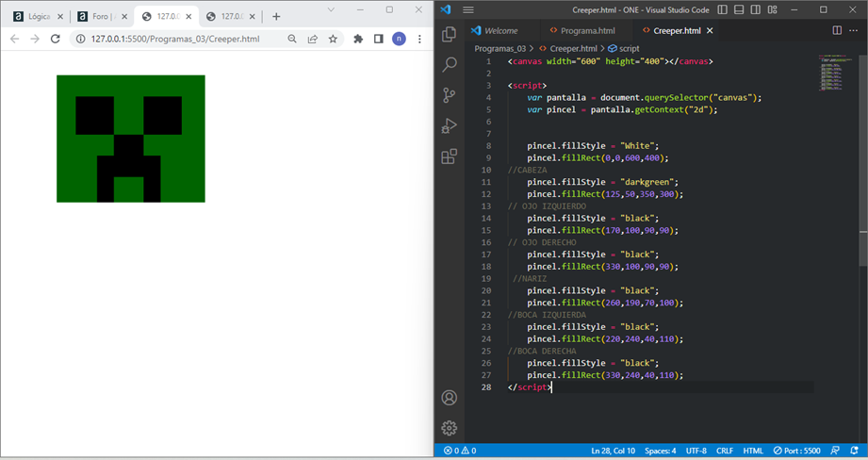Customize layout in VS Code title bar
Viewport: 868px width, 460px height.
(x=772, y=9)
